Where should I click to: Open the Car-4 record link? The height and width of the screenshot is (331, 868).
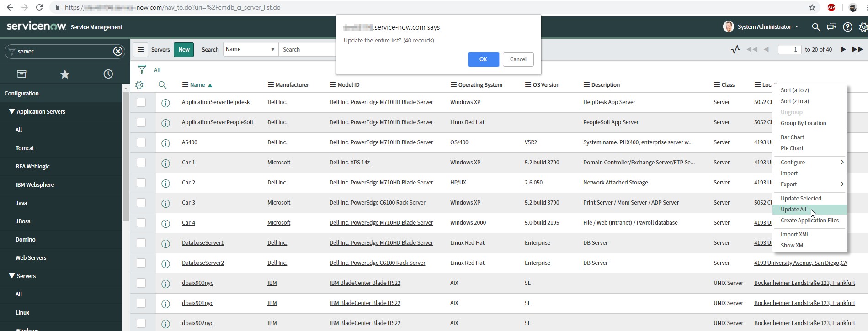pos(188,222)
